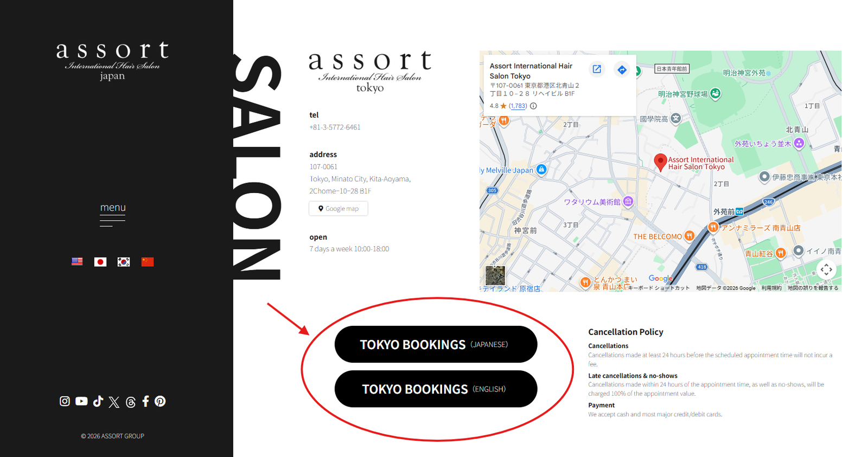
Task: Click the 國學院高 school marker
Action: 675,118
